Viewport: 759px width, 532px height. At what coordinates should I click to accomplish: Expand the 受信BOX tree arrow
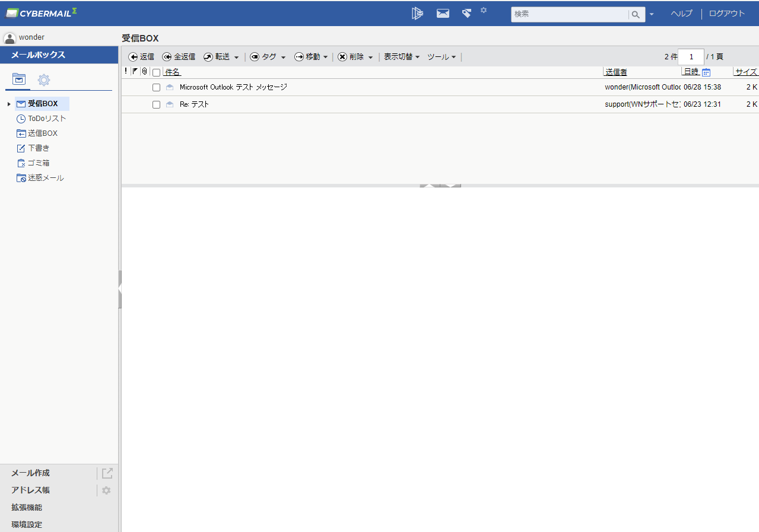pos(9,104)
